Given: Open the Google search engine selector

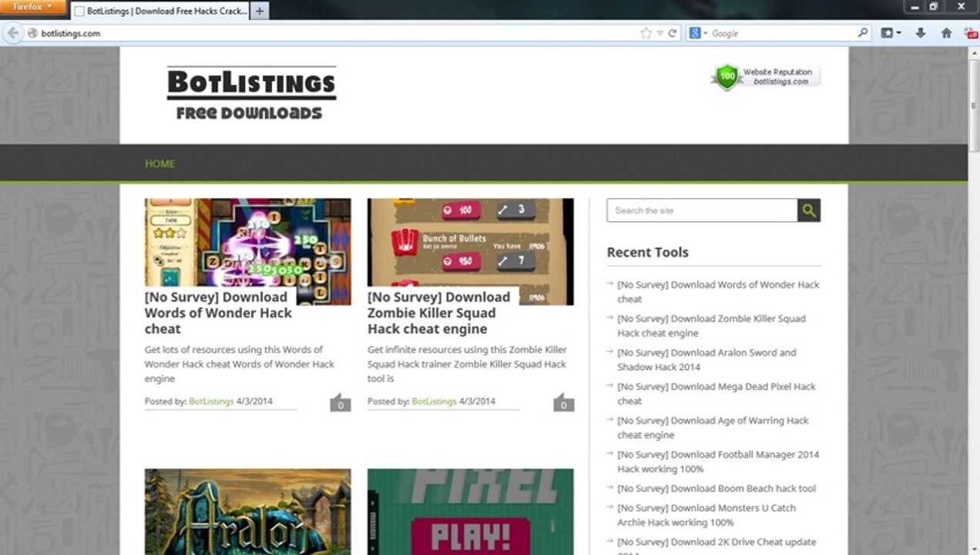Looking at the screenshot, I should pos(699,34).
